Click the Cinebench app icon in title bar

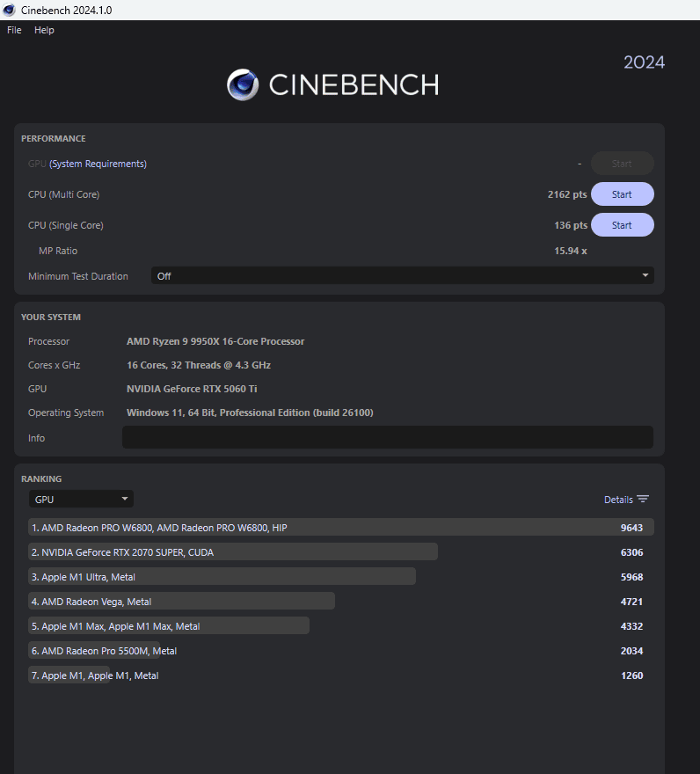click(x=9, y=10)
